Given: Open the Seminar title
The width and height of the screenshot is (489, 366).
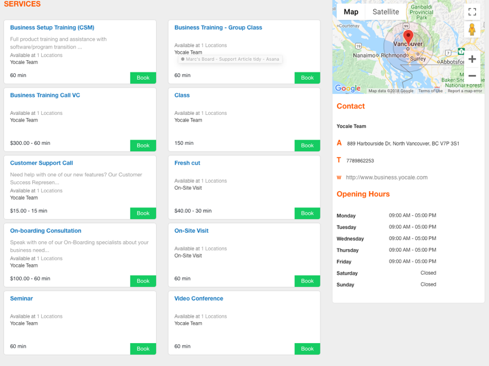Looking at the screenshot, I should click(21, 298).
